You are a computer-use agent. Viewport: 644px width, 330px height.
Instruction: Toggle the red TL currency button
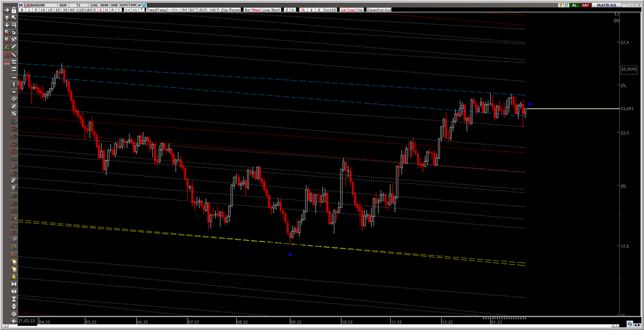point(303,10)
